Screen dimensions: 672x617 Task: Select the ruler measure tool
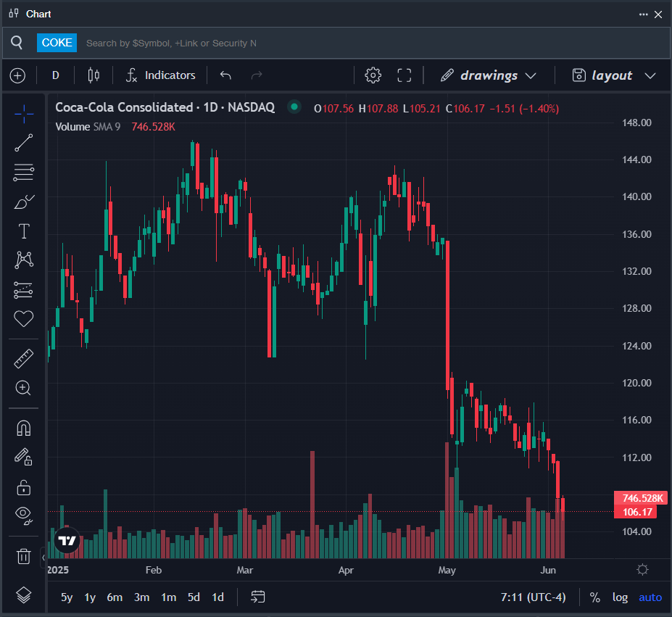tap(24, 359)
